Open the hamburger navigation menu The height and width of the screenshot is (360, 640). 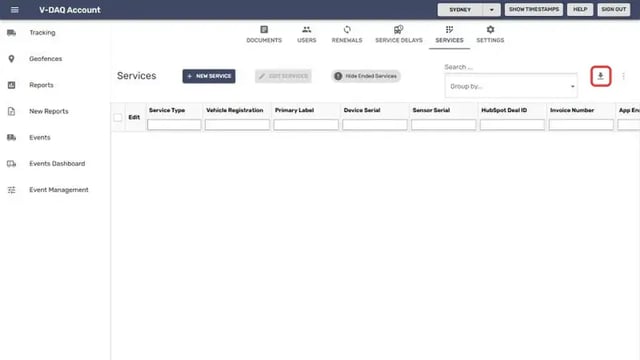pos(15,10)
